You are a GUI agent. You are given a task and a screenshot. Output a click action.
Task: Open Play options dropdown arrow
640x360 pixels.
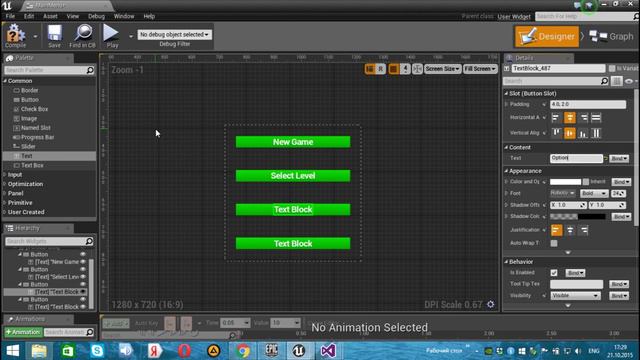131,36
